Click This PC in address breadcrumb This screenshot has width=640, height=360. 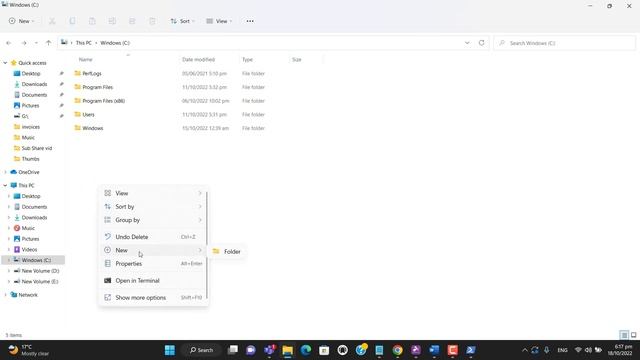click(84, 43)
